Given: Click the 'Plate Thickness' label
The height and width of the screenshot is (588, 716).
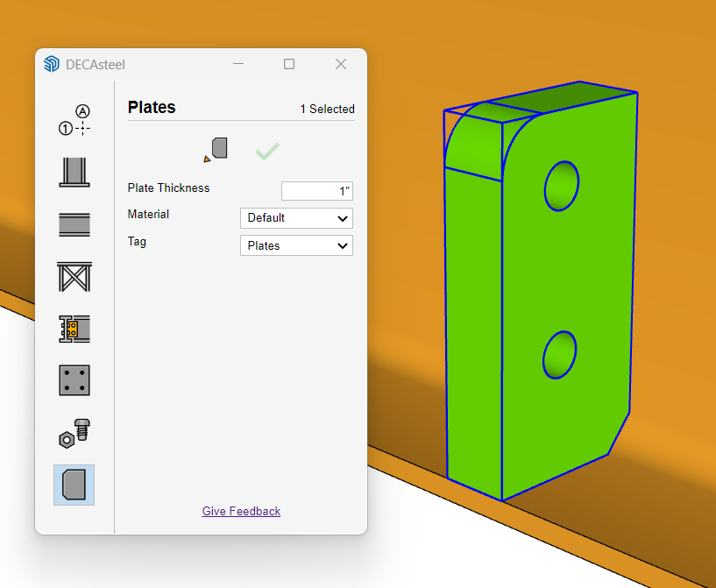Looking at the screenshot, I should point(168,188).
